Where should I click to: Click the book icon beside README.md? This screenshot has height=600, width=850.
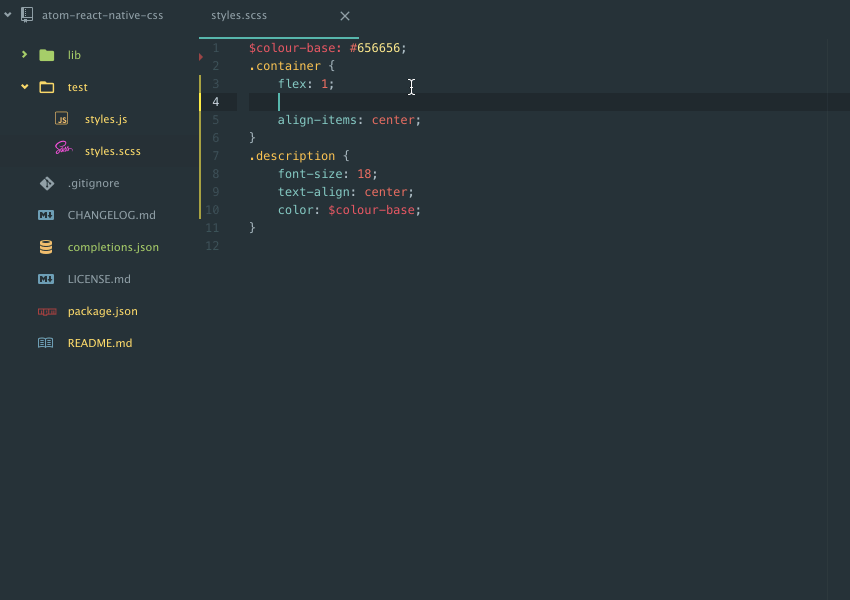coord(46,343)
